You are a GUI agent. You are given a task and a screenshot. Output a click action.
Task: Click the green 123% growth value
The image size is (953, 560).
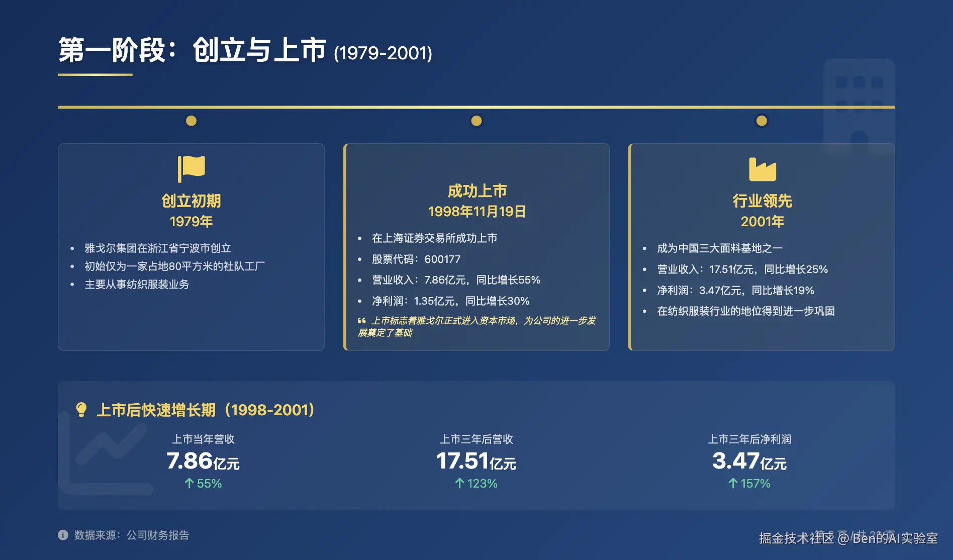[x=482, y=483]
